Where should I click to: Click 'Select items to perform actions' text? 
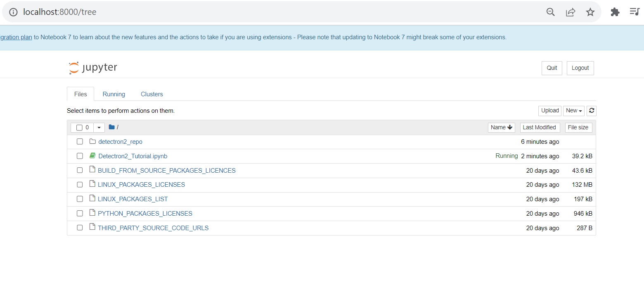(121, 111)
